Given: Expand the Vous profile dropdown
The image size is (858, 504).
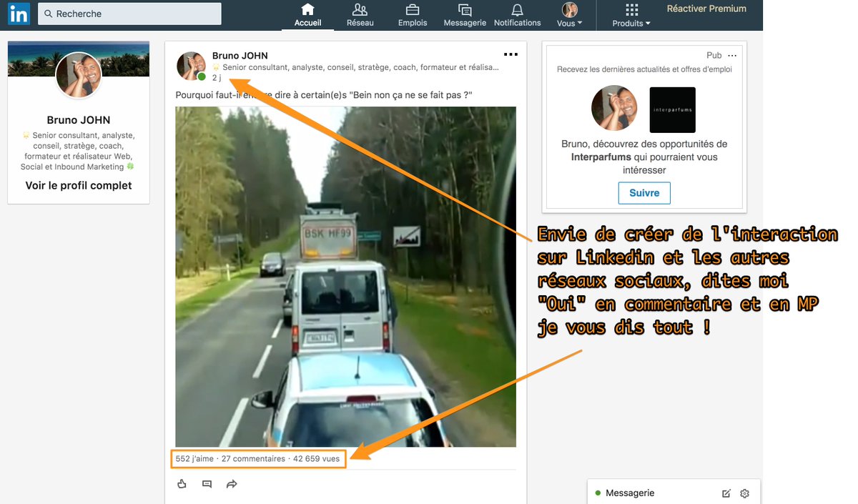Looking at the screenshot, I should (570, 15).
